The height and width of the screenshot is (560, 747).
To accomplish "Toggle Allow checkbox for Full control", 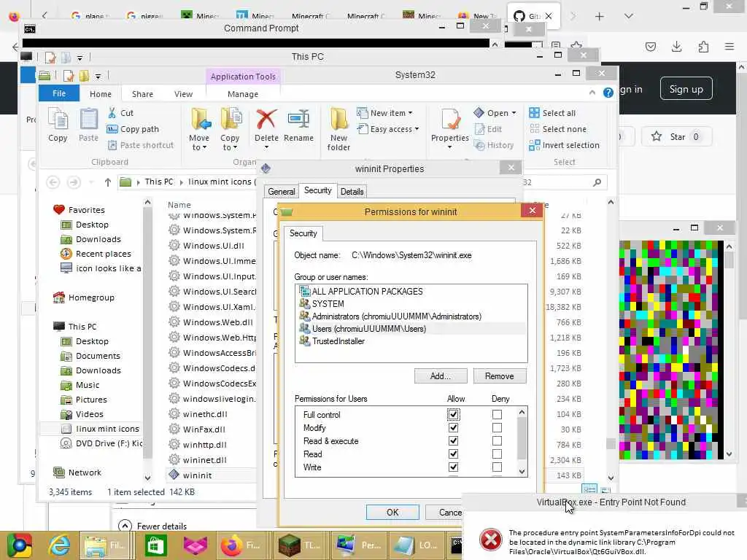I will pyautogui.click(x=454, y=415).
